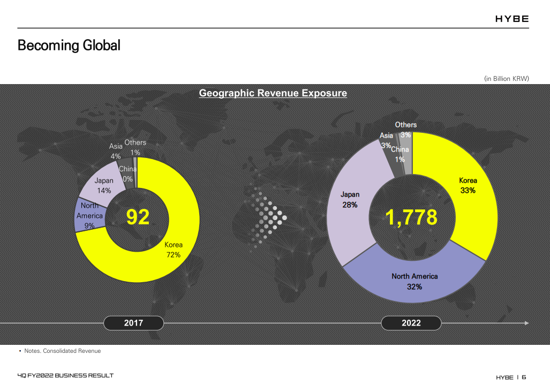The image size is (550, 392).
Task: Select the "Korea 72%" label in the 2017 chart
Action: (174, 250)
